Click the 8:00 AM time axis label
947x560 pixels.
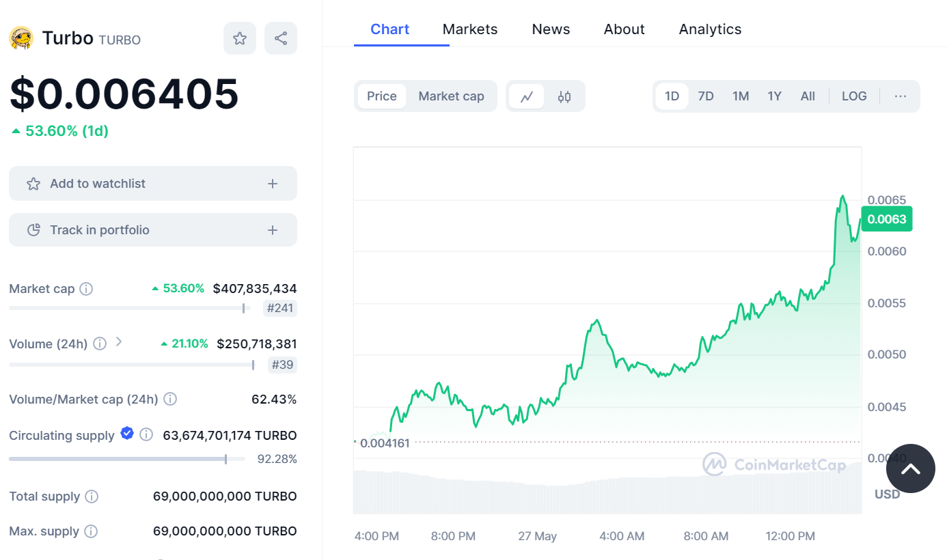(x=706, y=536)
